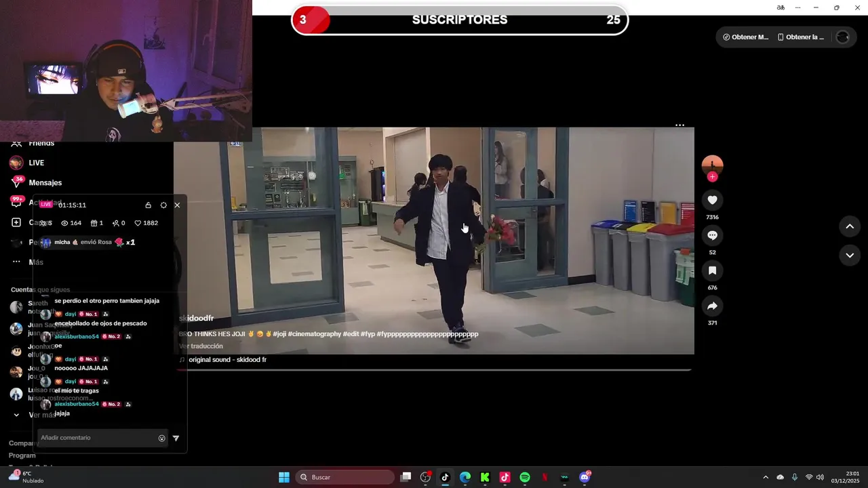The image size is (868, 488).
Task: Go to the next video with down chevron
Action: coord(850,256)
